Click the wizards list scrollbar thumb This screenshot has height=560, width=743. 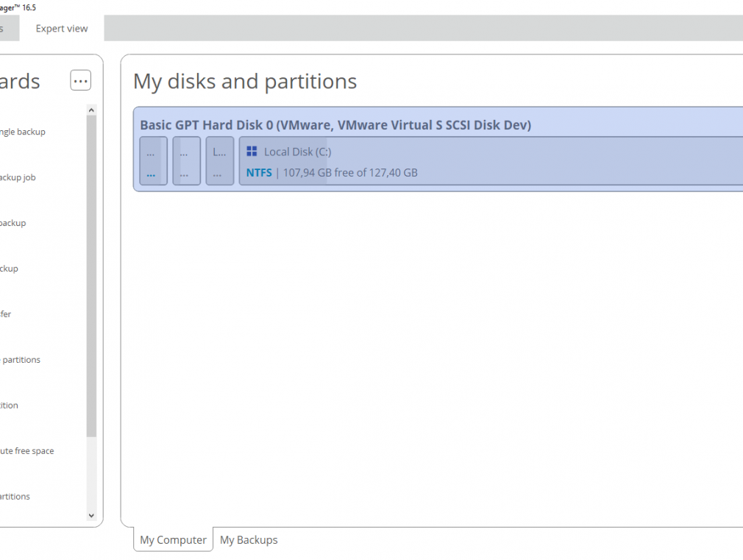pos(91,276)
